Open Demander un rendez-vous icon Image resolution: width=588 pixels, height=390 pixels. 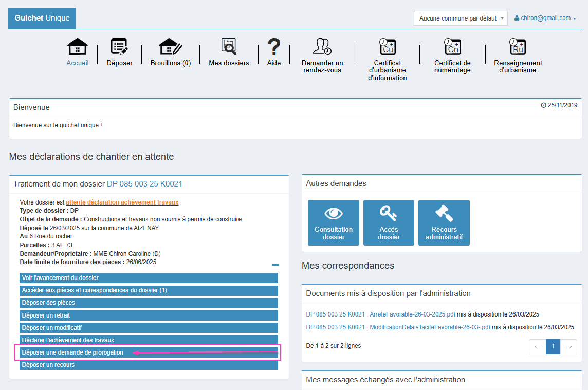point(322,47)
